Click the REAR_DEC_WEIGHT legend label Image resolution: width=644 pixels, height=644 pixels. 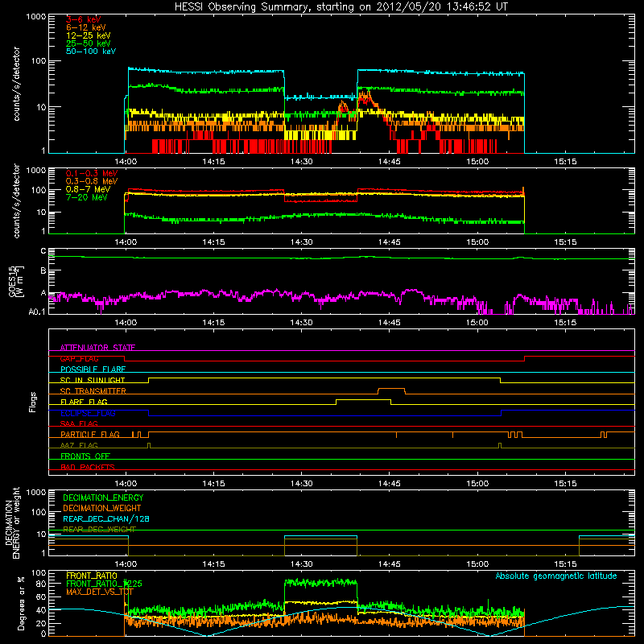99,530
